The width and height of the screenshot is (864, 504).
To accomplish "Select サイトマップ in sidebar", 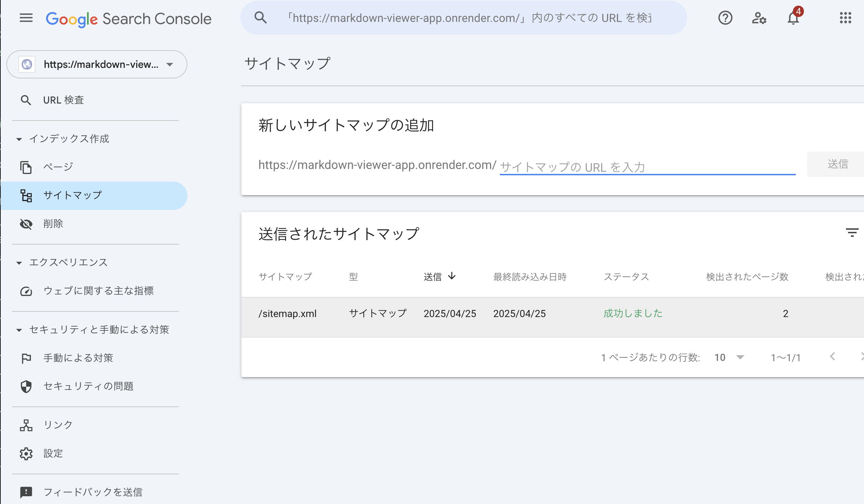I will coord(94,195).
